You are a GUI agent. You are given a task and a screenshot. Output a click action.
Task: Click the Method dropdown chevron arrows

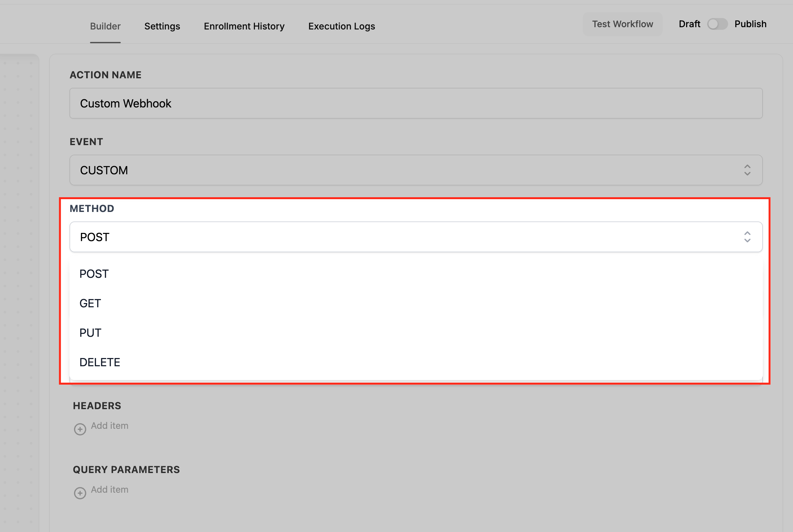click(x=747, y=237)
